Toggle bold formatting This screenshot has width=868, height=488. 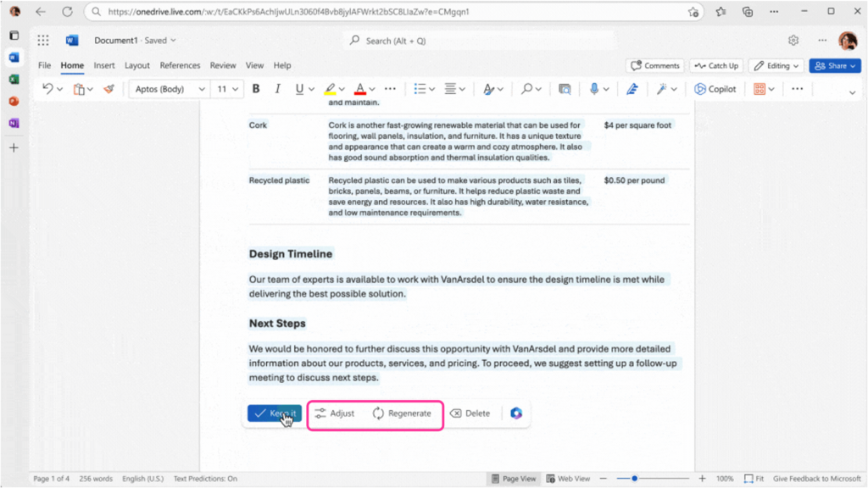pos(256,88)
